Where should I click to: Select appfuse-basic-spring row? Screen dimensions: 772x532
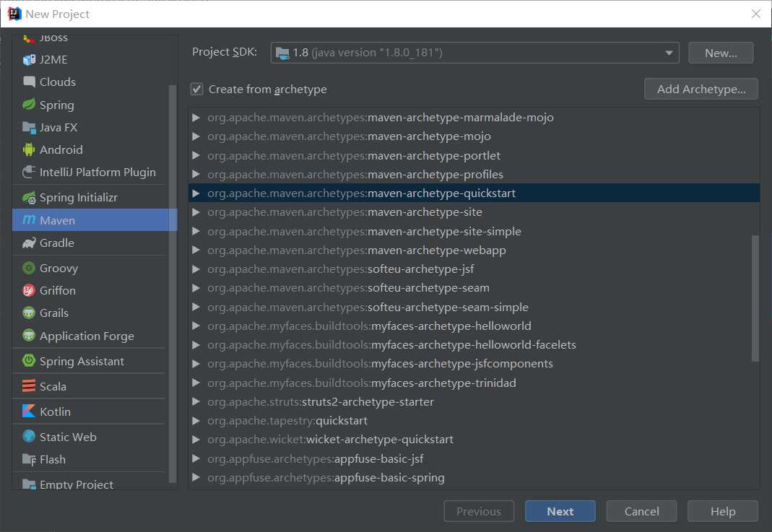(474, 477)
